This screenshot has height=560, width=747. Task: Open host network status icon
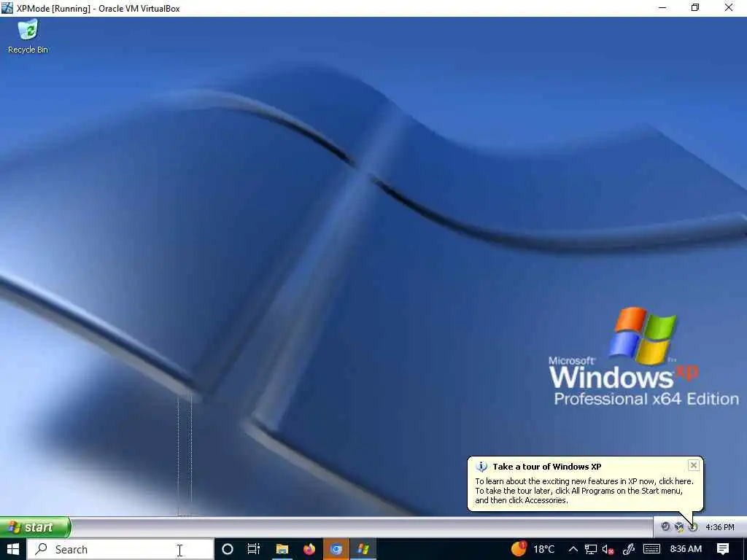tap(591, 549)
